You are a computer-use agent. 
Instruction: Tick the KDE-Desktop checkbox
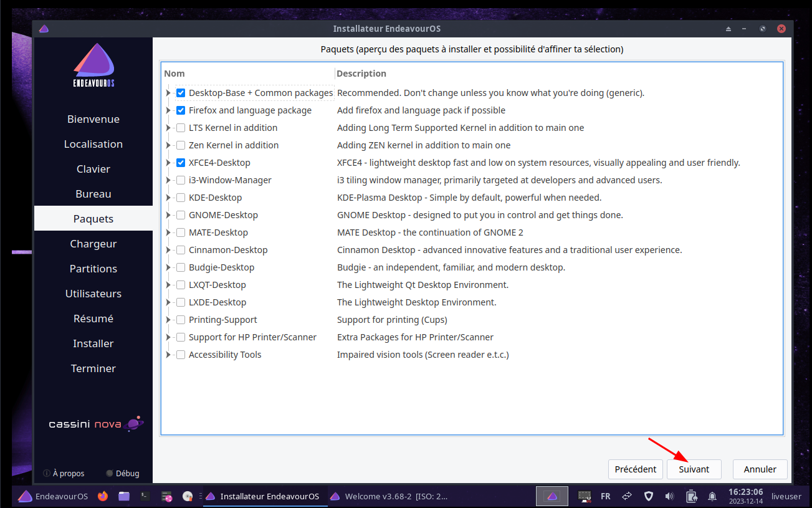point(181,198)
